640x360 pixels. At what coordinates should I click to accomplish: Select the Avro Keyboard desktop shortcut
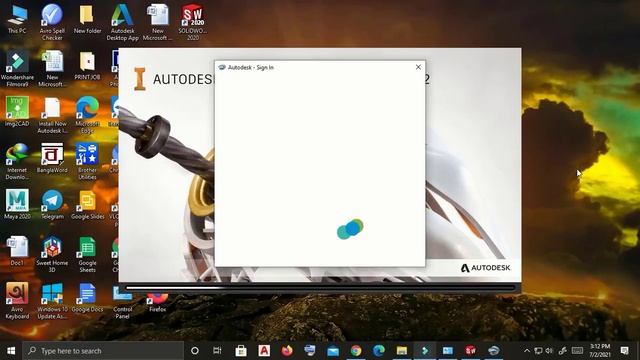point(17,301)
